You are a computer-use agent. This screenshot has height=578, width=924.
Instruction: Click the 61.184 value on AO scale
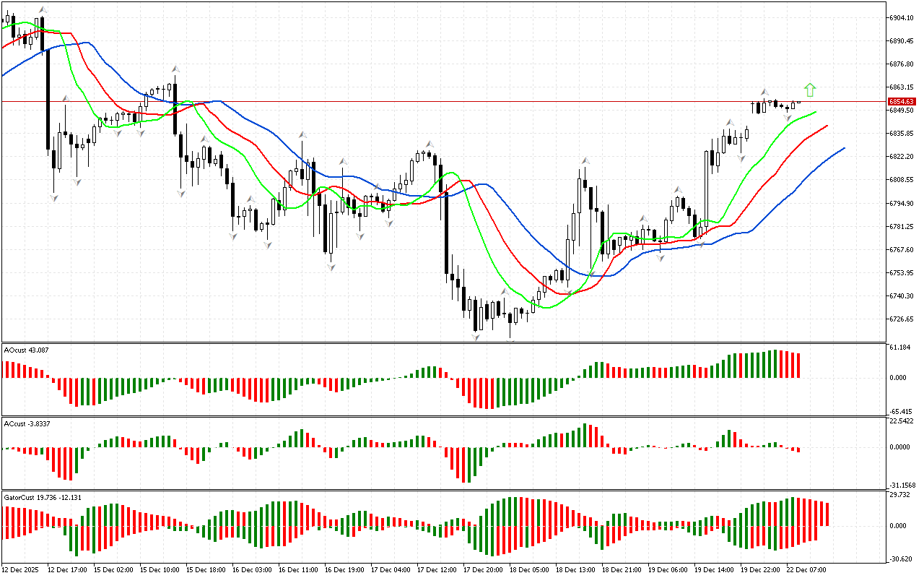pyautogui.click(x=900, y=348)
